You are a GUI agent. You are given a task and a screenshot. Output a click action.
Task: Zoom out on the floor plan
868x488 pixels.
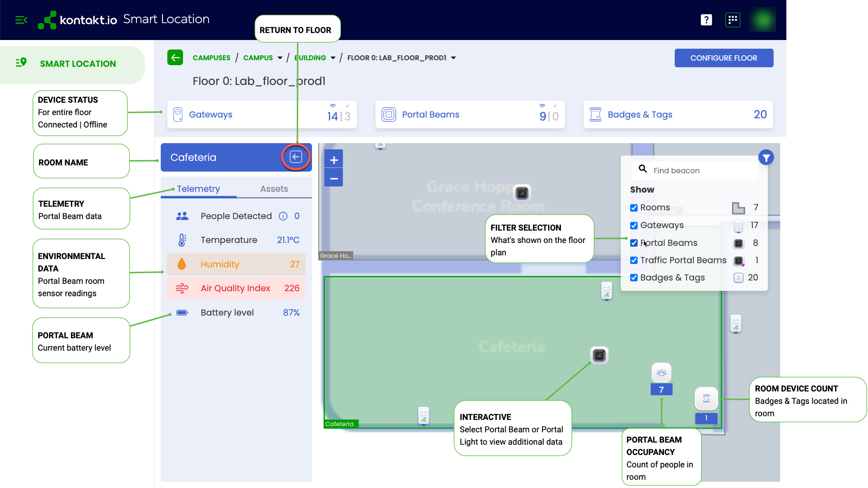tap(334, 178)
